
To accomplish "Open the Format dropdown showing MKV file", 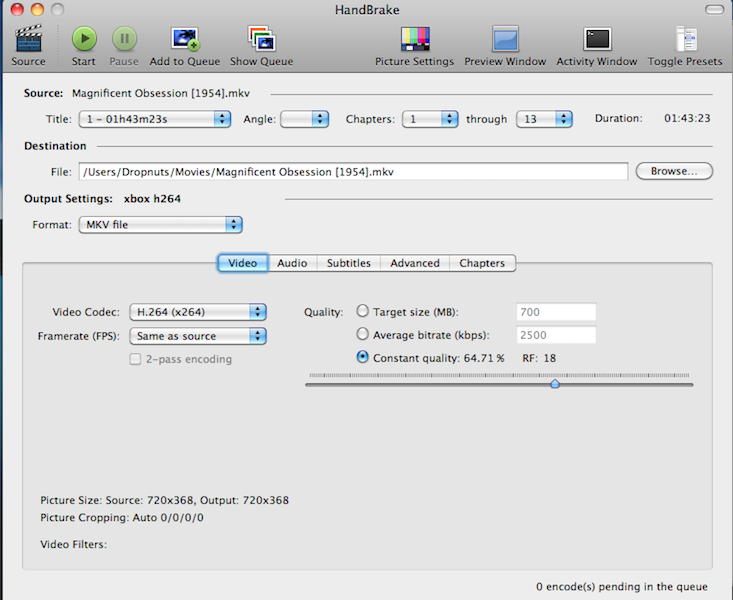I will 160,224.
